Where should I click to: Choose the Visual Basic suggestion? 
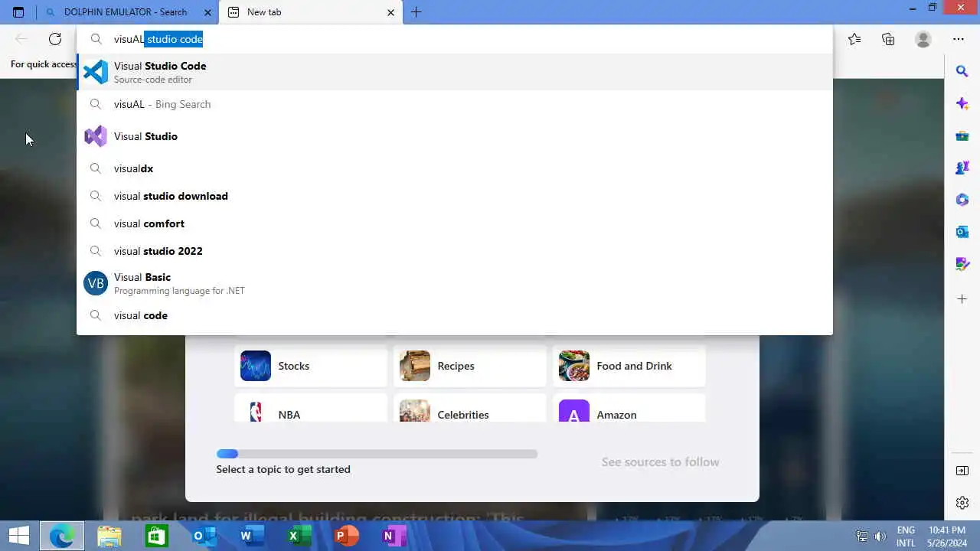click(x=455, y=283)
